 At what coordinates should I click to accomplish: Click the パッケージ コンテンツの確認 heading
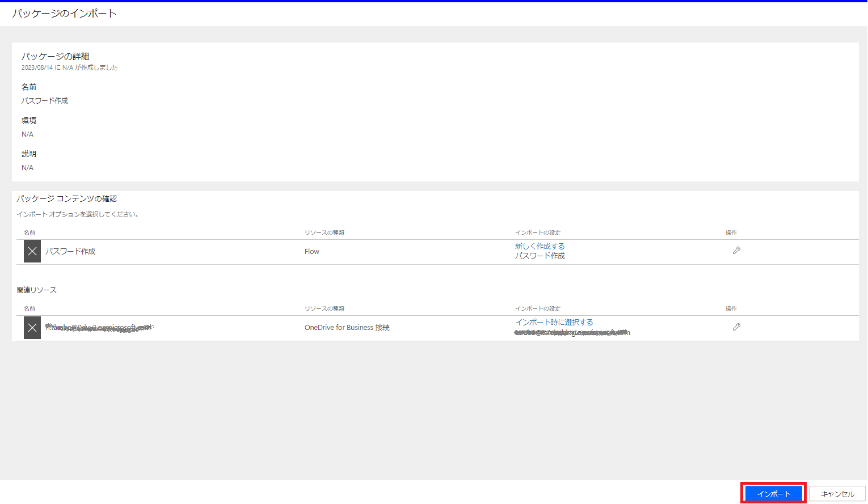(x=66, y=198)
